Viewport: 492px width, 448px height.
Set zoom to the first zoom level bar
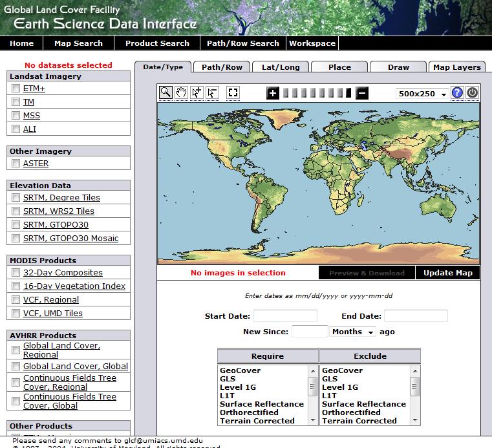pyautogui.click(x=286, y=93)
